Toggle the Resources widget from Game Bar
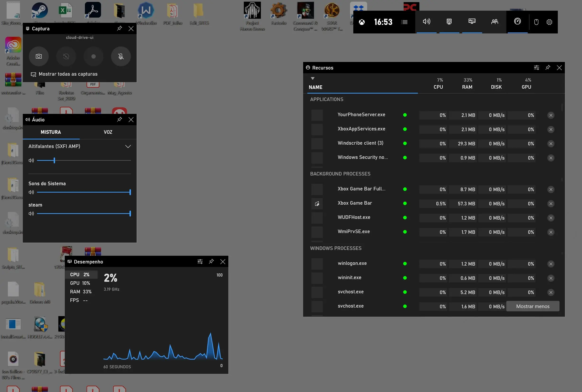The height and width of the screenshot is (392, 582). 517,22
